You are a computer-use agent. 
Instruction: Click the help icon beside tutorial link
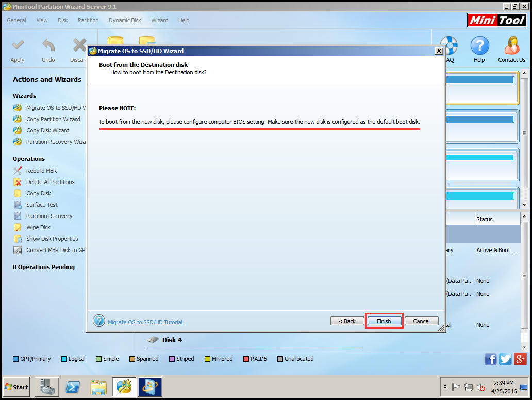[x=99, y=321]
